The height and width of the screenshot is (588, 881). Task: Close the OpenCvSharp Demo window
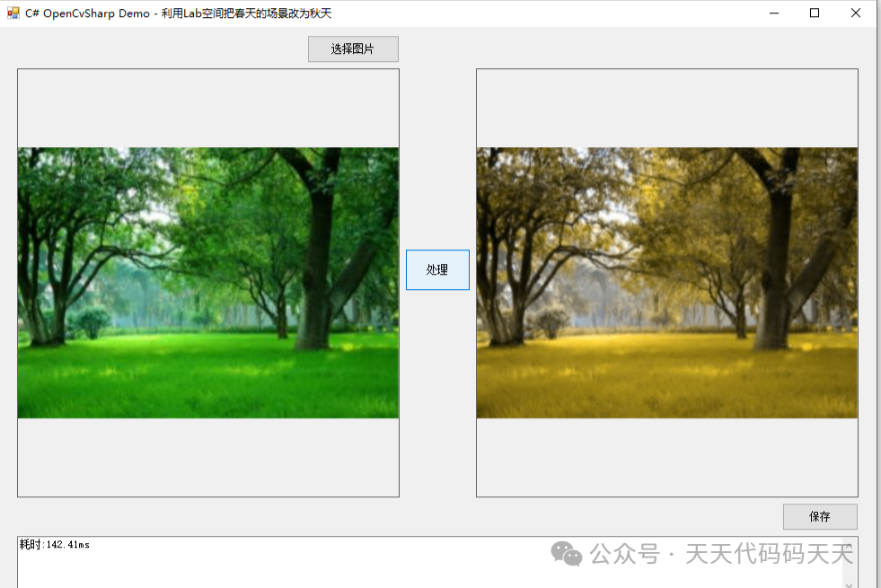tap(855, 13)
